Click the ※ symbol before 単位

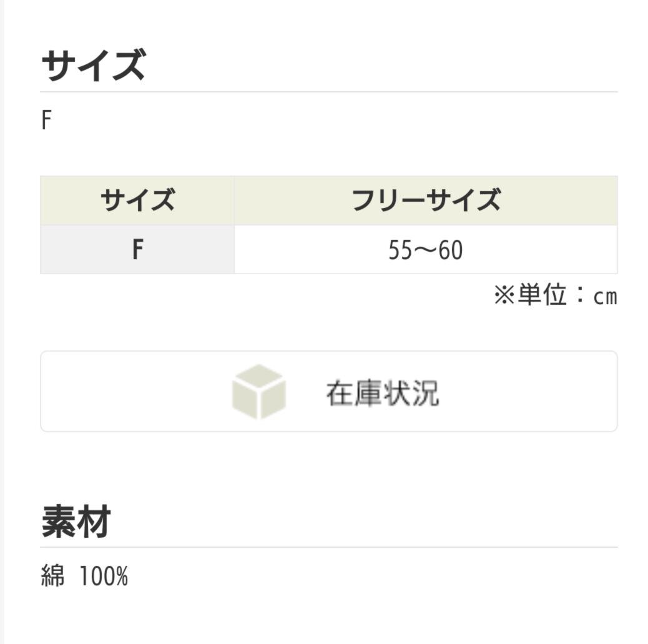point(504,295)
